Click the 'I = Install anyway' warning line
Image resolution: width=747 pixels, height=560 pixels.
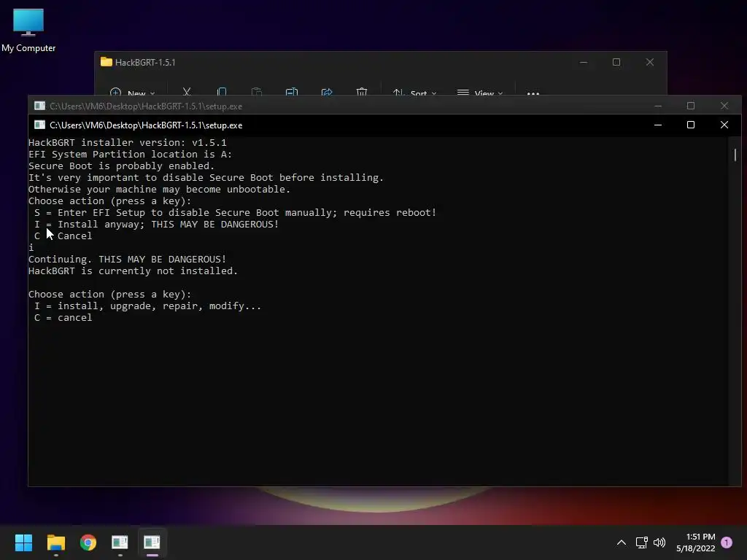156,225
